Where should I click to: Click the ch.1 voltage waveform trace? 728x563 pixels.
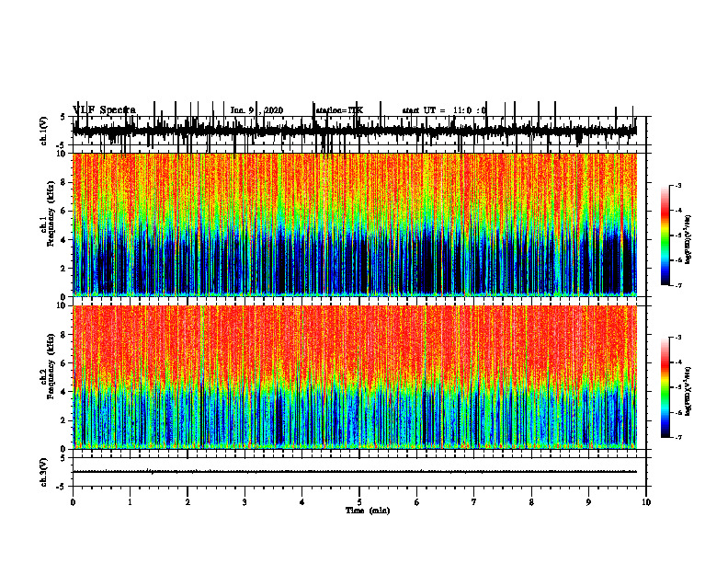point(355,130)
